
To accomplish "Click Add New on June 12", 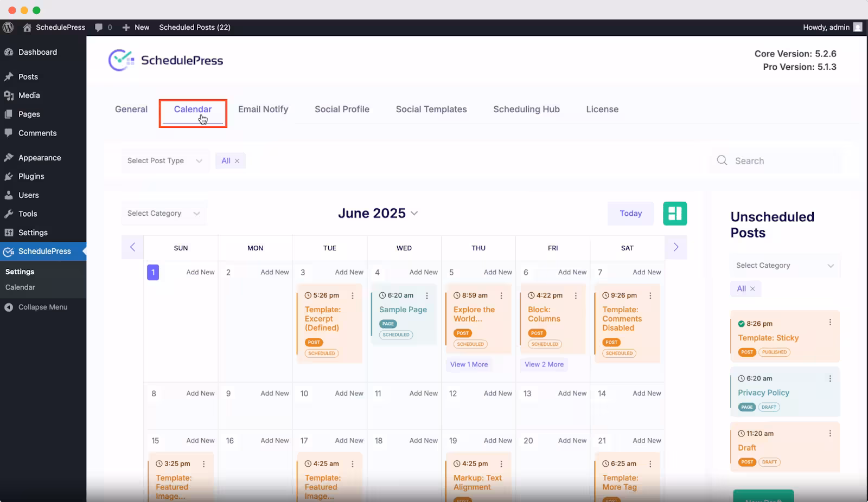I will pyautogui.click(x=497, y=394).
